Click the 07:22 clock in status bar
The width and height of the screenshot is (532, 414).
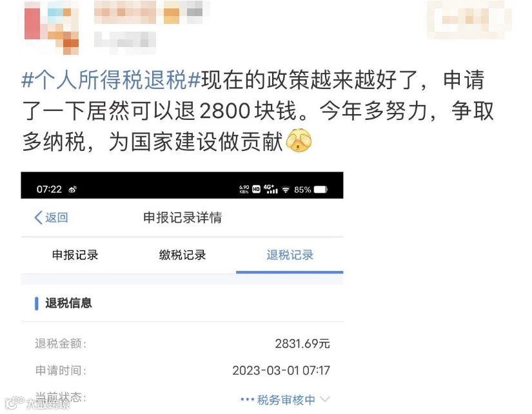pos(49,189)
